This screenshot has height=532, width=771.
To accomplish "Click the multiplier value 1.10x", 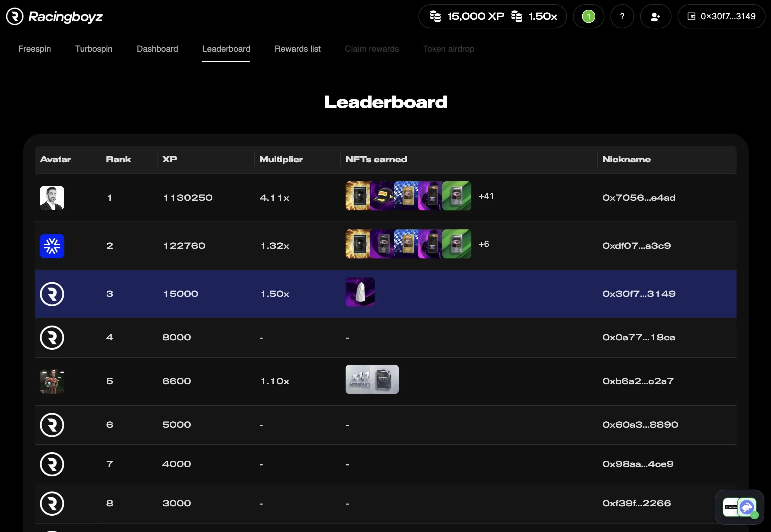I will click(275, 381).
